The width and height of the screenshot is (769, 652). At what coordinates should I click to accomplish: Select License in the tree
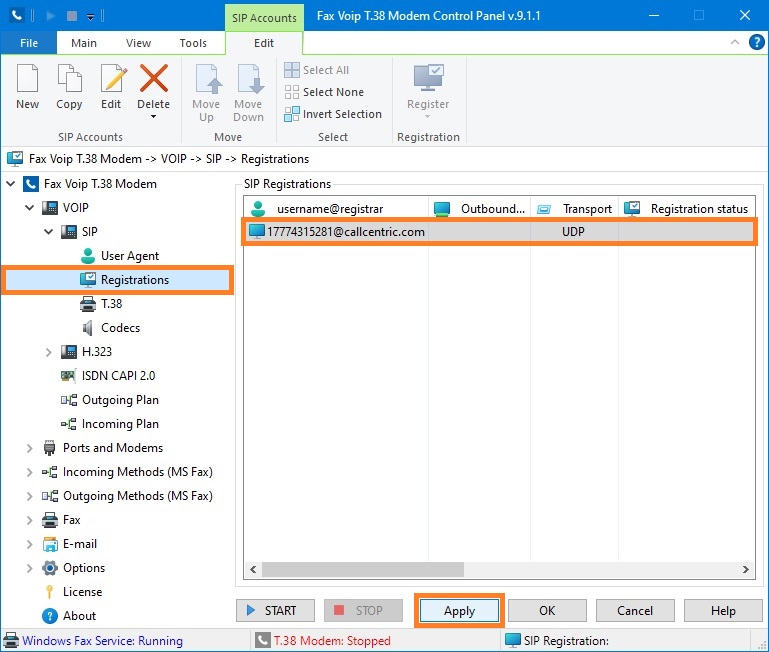(82, 592)
